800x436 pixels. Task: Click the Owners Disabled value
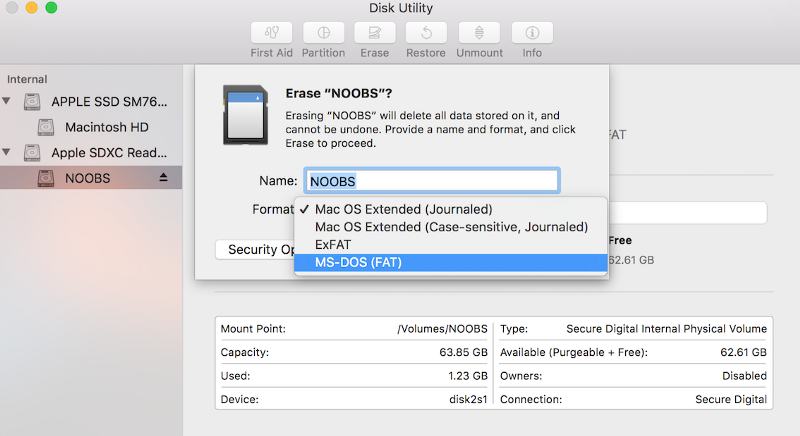[744, 376]
